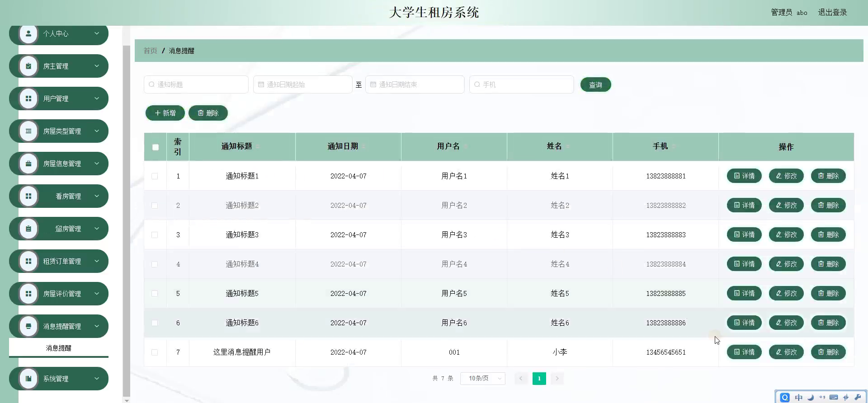Click the bulk 删除 button above table
Viewport: 868px width, 403px height.
[x=208, y=113]
